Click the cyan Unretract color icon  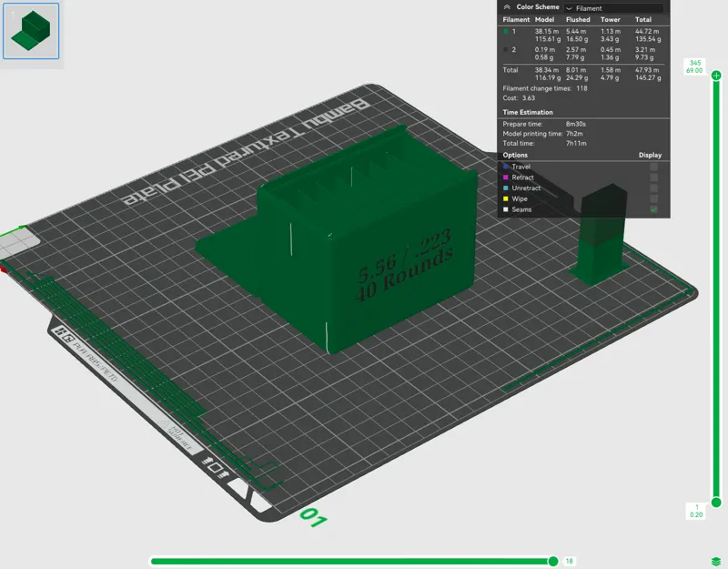[506, 188]
